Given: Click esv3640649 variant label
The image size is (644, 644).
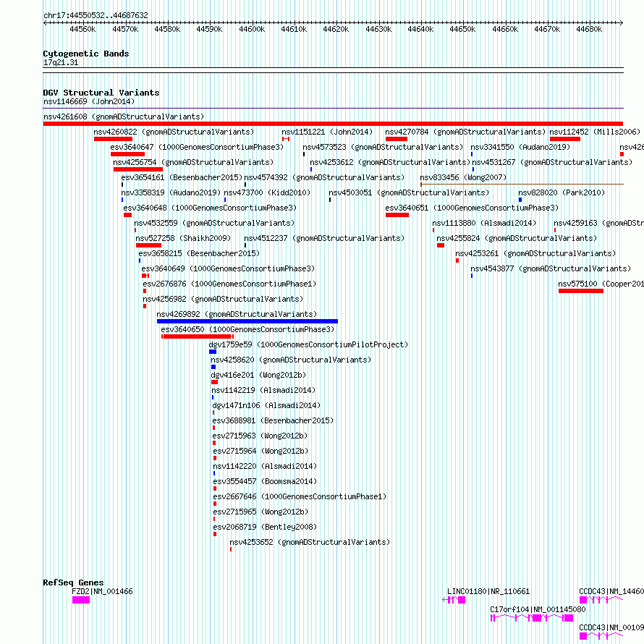Looking at the screenshot, I should pyautogui.click(x=228, y=268).
